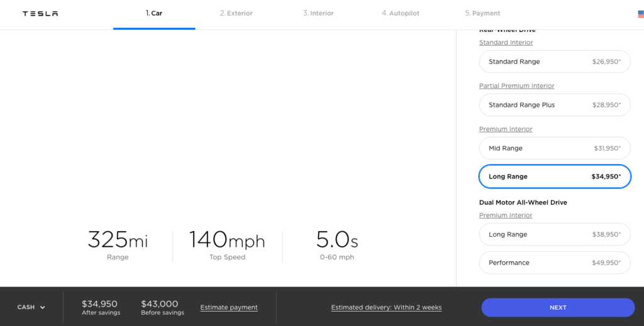Open the US flag region selector
This screenshot has height=326, width=644.
(x=641, y=14)
